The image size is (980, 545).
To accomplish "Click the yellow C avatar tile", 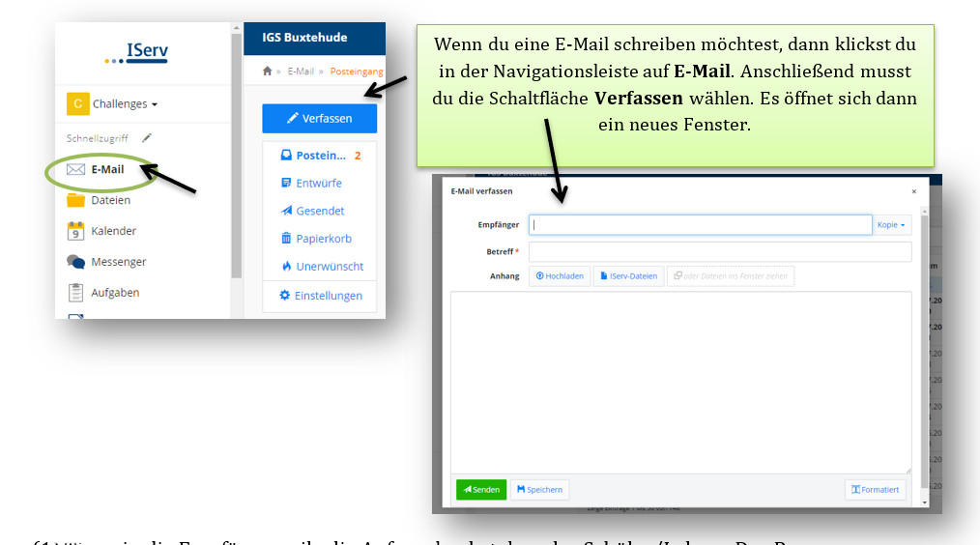I will [x=78, y=103].
